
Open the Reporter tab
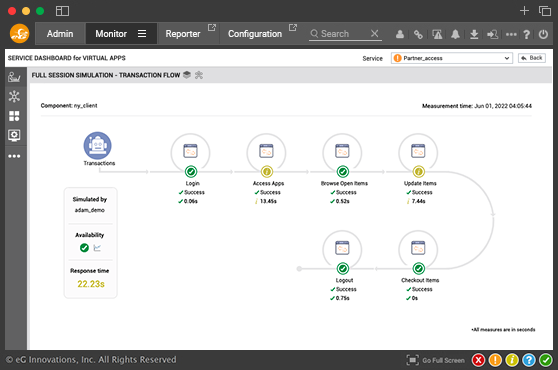pos(183,34)
